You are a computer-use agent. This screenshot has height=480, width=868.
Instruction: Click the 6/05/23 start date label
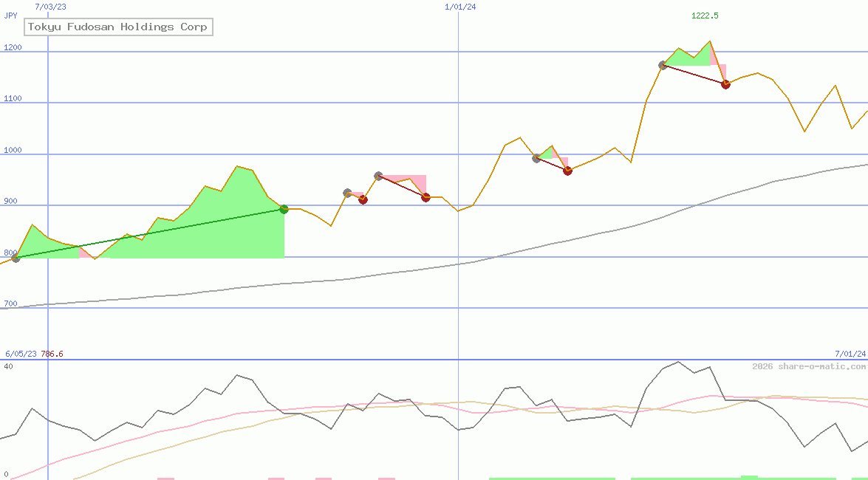[x=21, y=354]
